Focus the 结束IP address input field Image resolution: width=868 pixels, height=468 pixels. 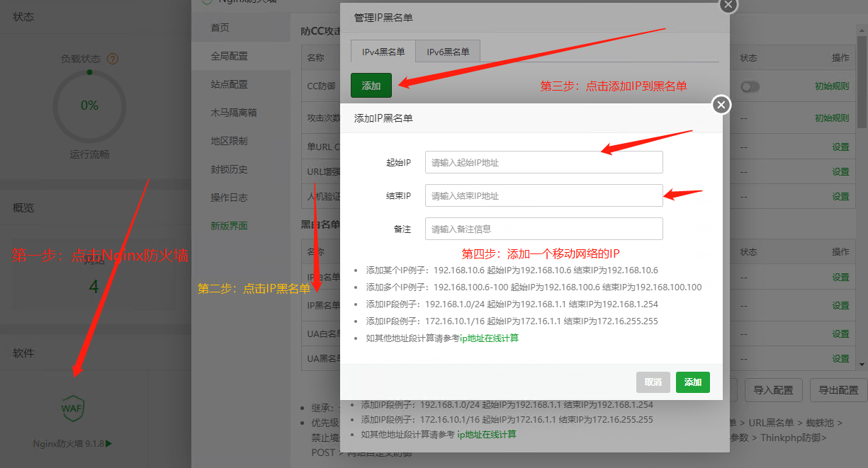pos(543,195)
